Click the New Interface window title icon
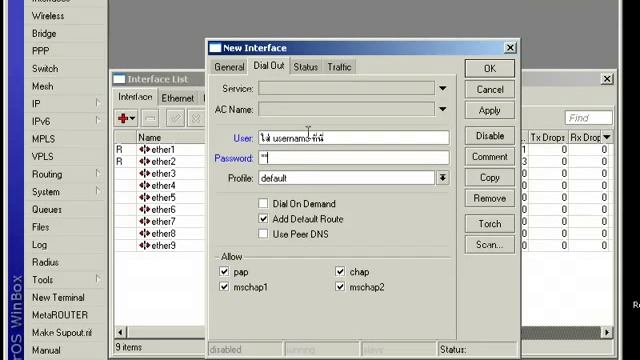The height and width of the screenshot is (360, 640). (215, 48)
